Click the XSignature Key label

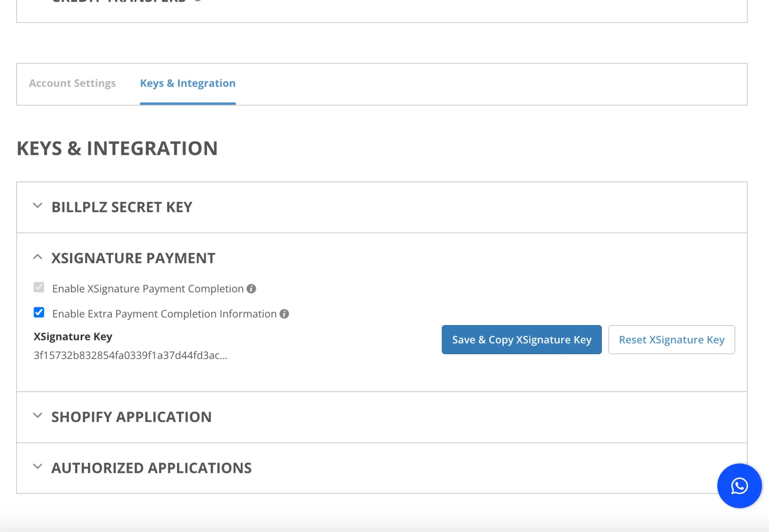click(73, 337)
